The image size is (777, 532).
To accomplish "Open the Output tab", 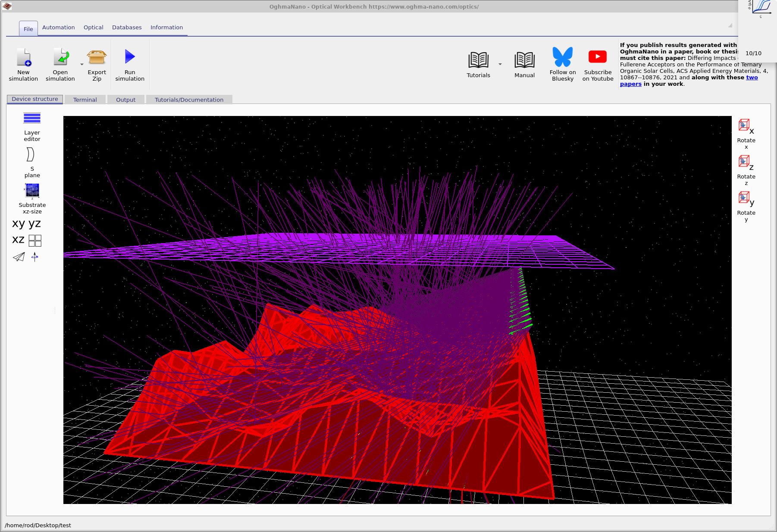I will point(125,100).
